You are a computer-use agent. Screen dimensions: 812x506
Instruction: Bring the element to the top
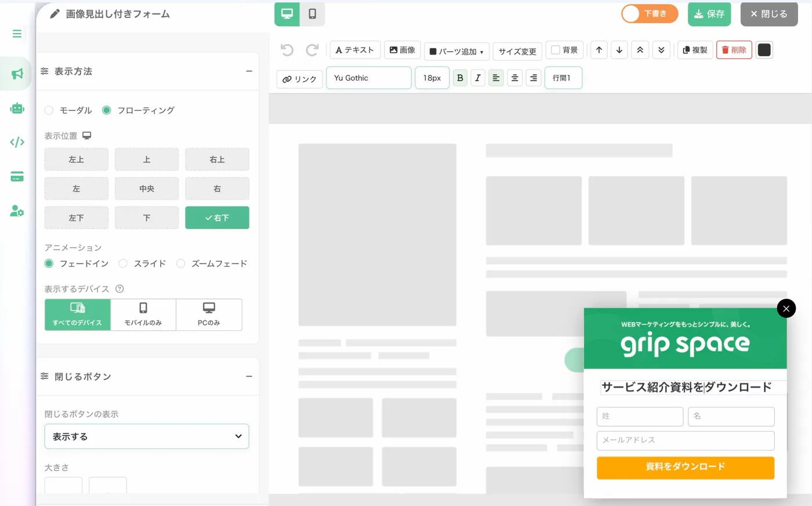coord(640,50)
